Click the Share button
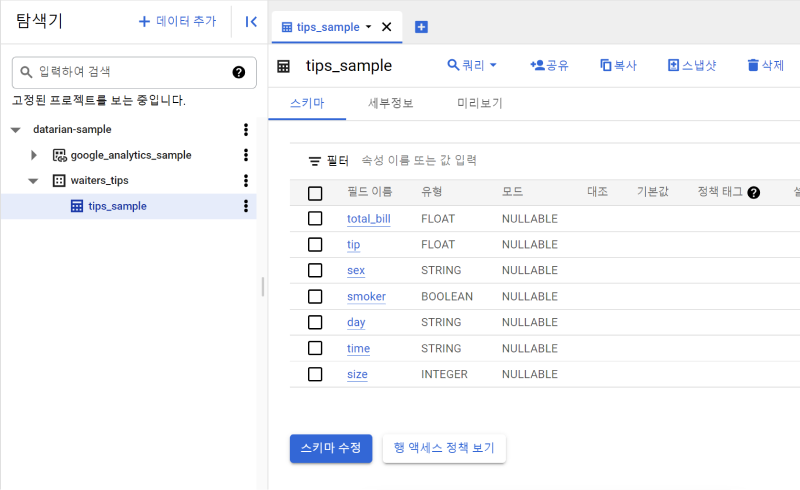The image size is (800, 490). tap(549, 65)
